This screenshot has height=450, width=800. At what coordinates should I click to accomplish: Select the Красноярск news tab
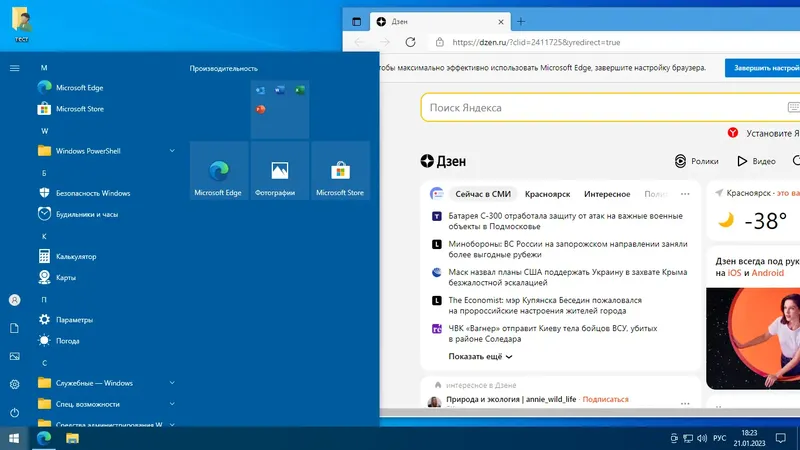(x=547, y=194)
